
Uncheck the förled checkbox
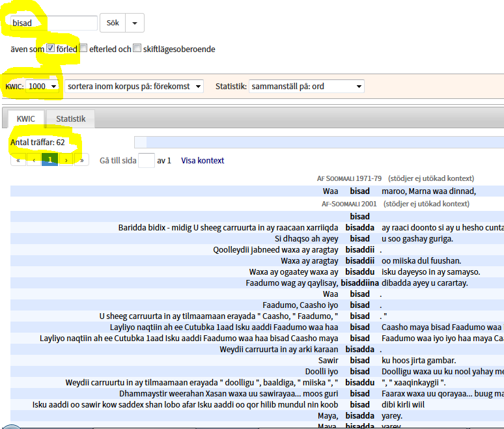[x=50, y=48]
